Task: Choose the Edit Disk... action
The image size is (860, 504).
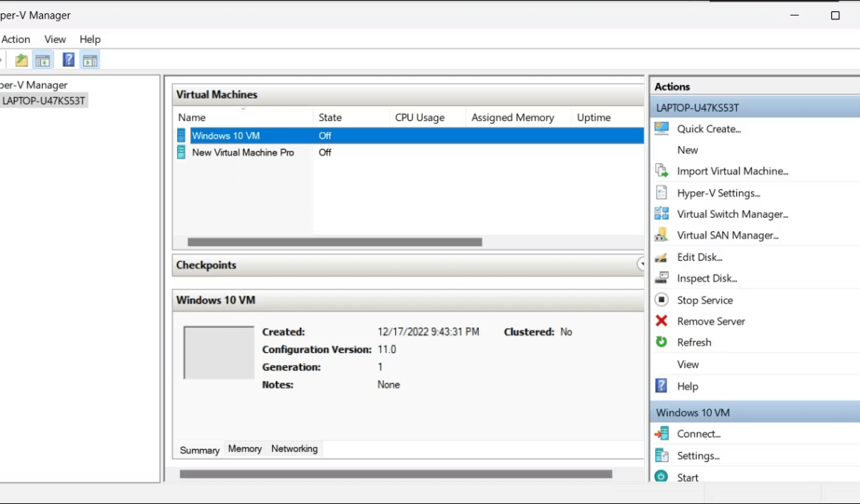Action: pyautogui.click(x=699, y=256)
